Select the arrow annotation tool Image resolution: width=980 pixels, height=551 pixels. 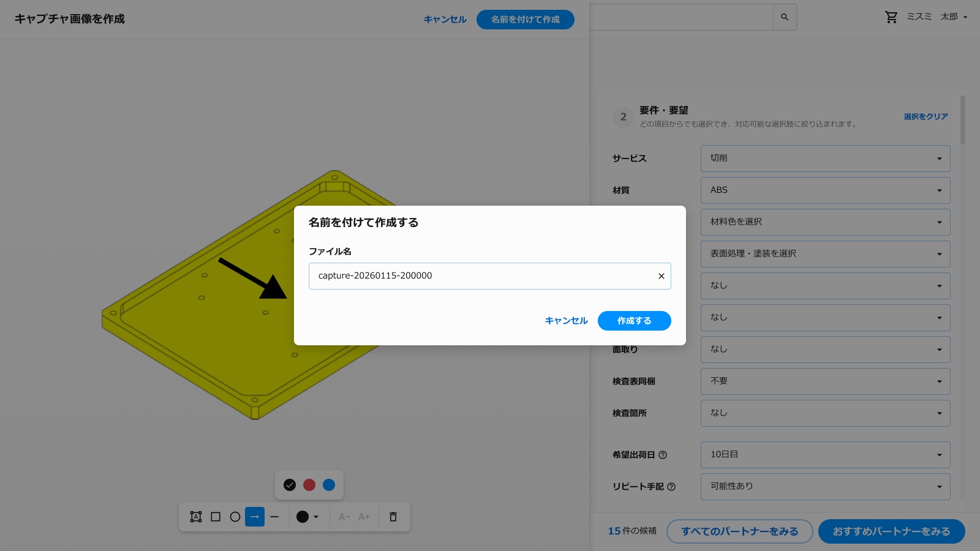pyautogui.click(x=255, y=517)
